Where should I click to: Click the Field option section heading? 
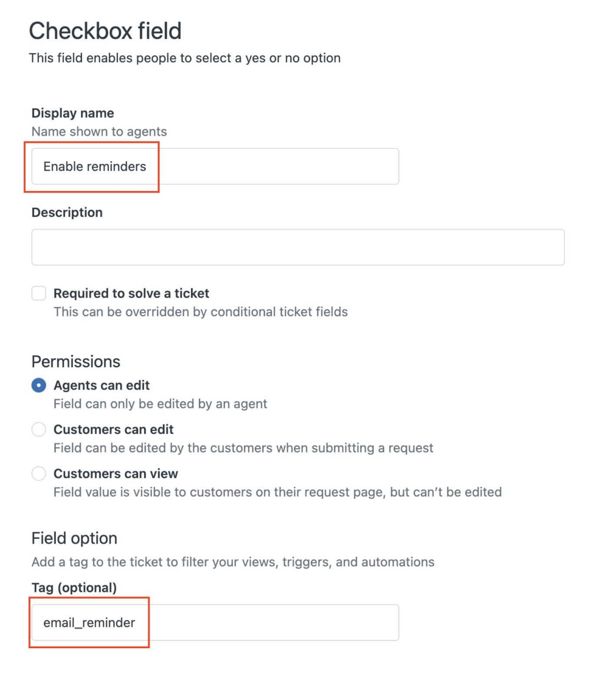(74, 538)
